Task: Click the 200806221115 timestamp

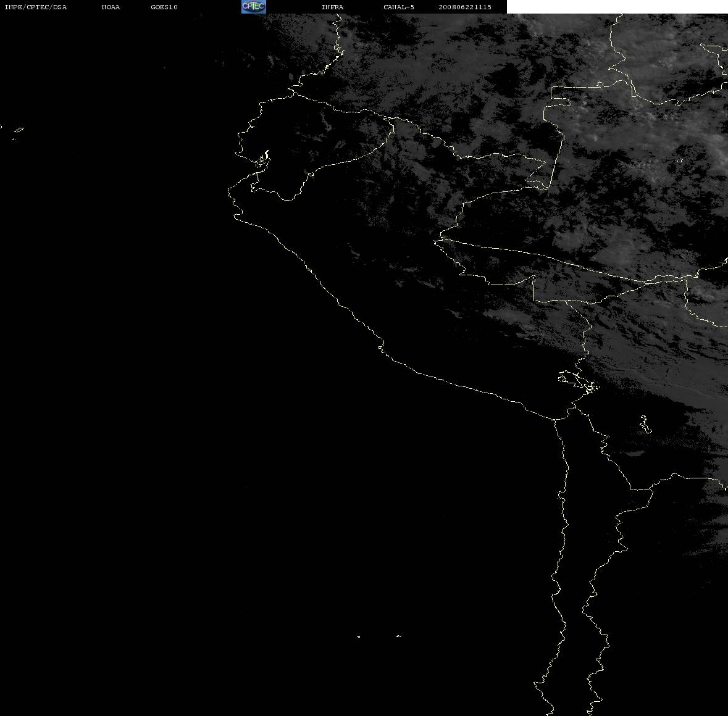Action: 465,7
